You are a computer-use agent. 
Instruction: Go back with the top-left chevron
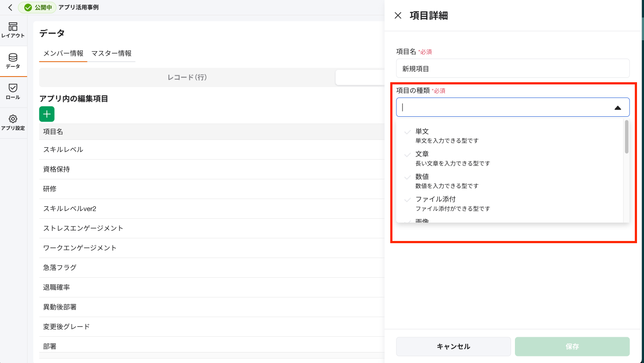point(10,7)
